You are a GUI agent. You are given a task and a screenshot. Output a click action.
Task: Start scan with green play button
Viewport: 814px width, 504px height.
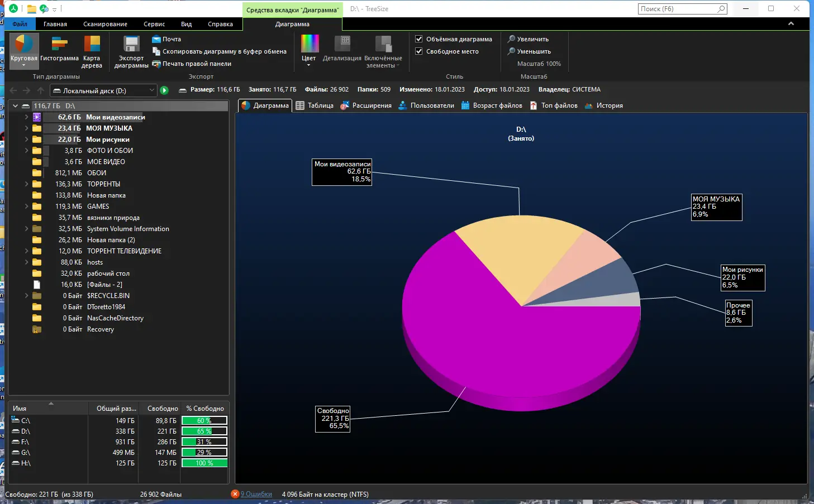(164, 90)
